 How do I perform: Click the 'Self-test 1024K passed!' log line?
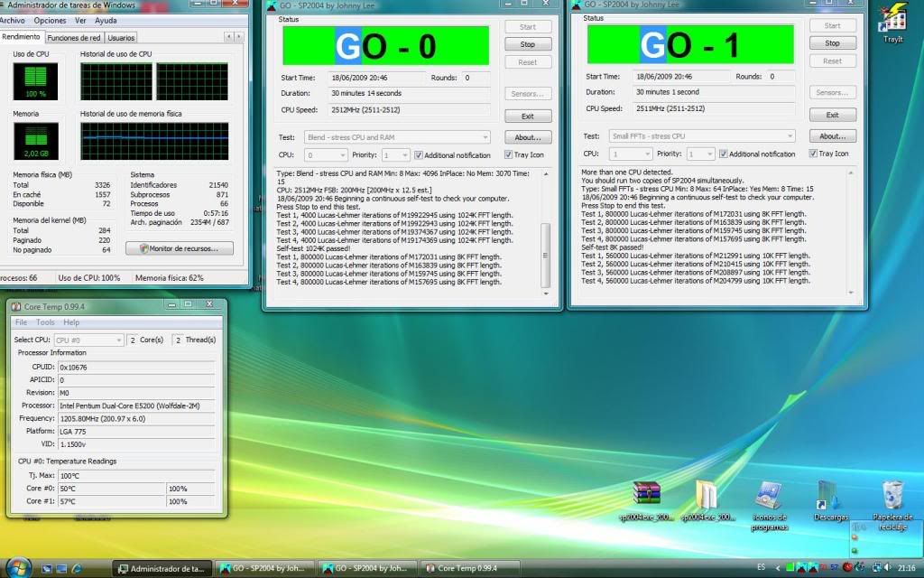(x=313, y=249)
